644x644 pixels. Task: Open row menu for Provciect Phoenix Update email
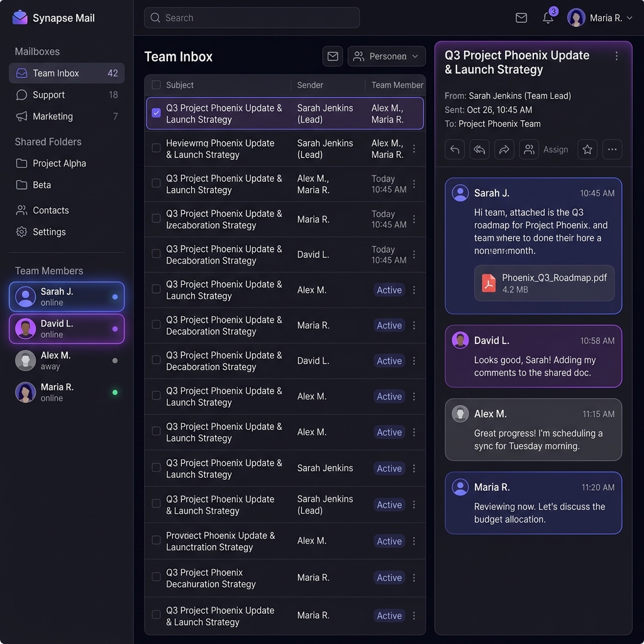[x=414, y=541]
